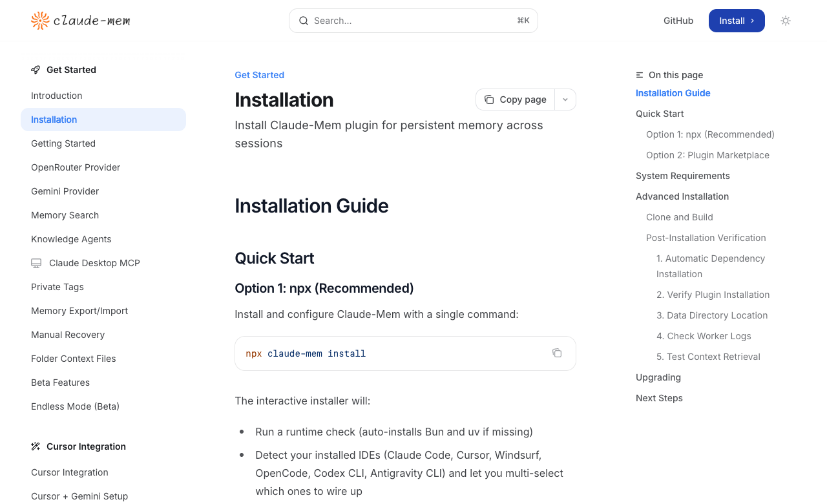This screenshot has height=504, width=827.
Task: Click the Copy page clipboard icon
Action: point(489,100)
